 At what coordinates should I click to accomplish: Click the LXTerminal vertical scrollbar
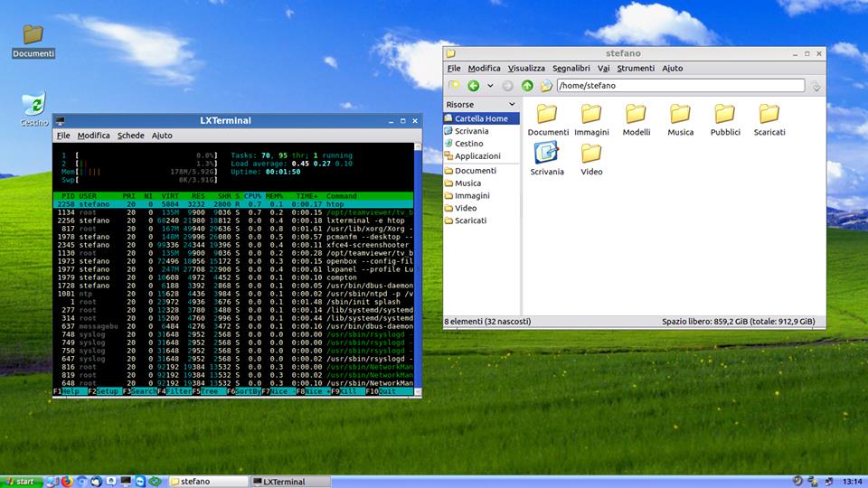click(x=418, y=269)
